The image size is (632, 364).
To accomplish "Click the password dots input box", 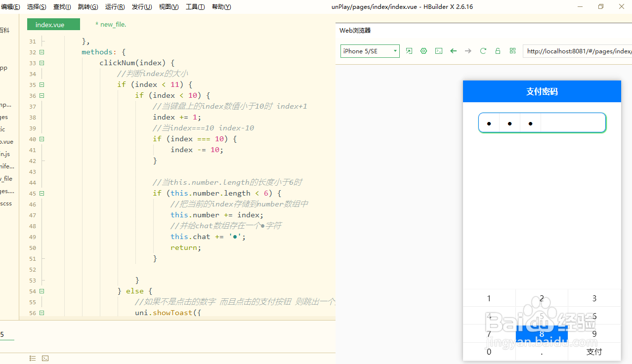I will pyautogui.click(x=542, y=123).
